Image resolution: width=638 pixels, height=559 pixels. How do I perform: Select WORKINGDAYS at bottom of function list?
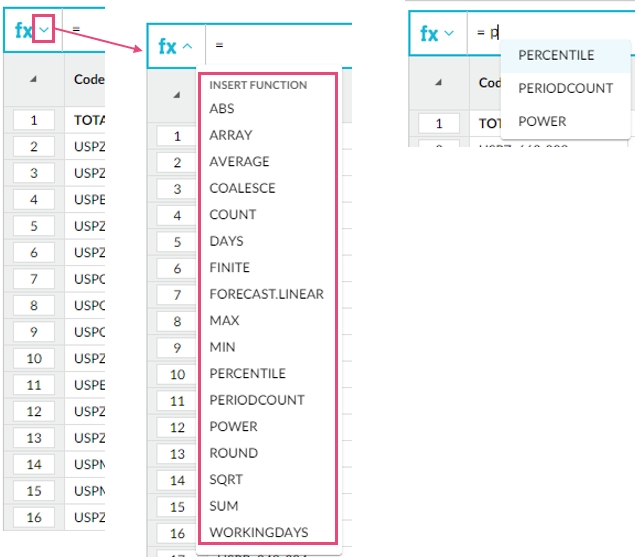(258, 532)
